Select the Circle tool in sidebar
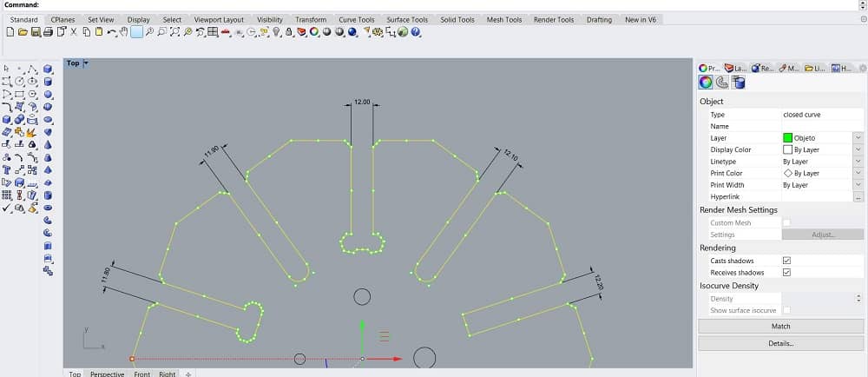This screenshot has width=868, height=377. [x=19, y=82]
